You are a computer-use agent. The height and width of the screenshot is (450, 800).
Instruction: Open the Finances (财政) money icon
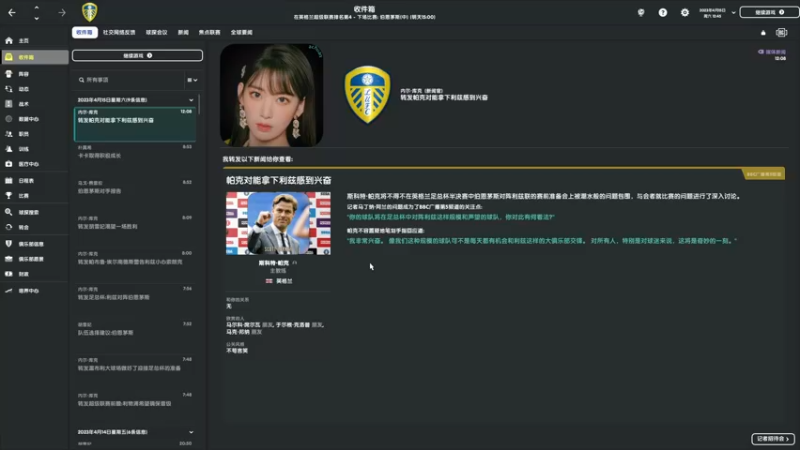(x=9, y=274)
